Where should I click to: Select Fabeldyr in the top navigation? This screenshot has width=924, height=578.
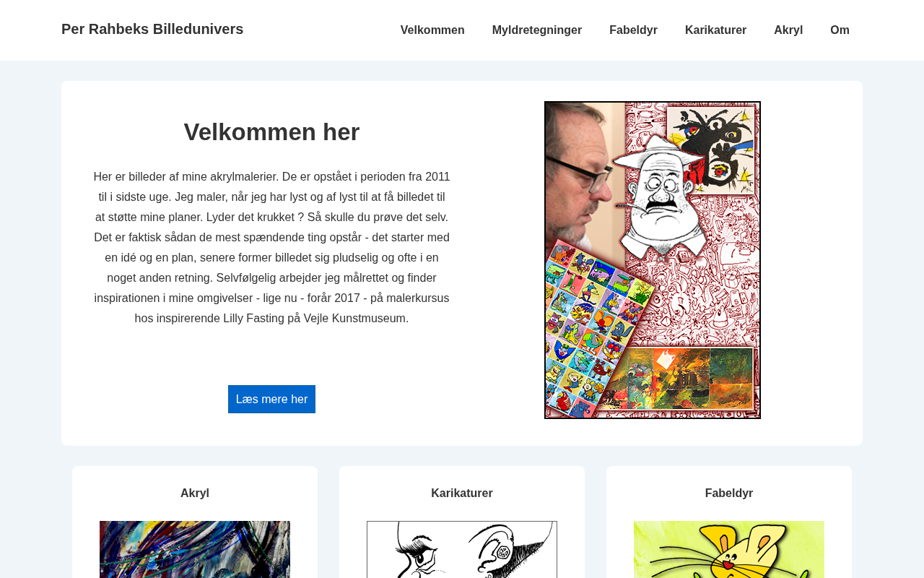(633, 30)
